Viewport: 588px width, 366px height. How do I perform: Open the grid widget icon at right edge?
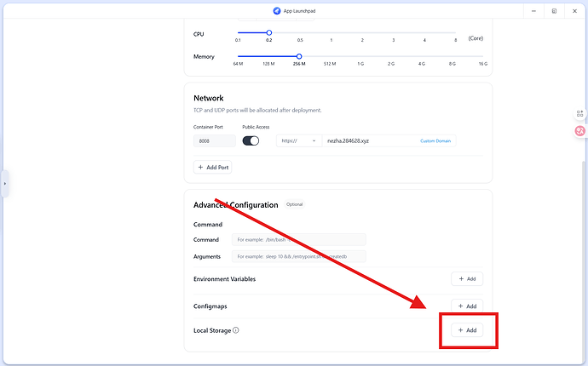click(x=579, y=113)
